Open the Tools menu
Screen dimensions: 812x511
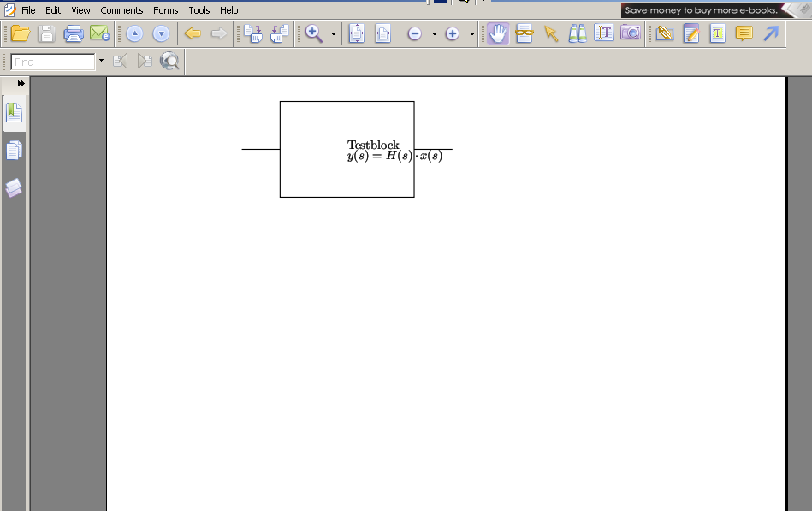[x=199, y=10]
